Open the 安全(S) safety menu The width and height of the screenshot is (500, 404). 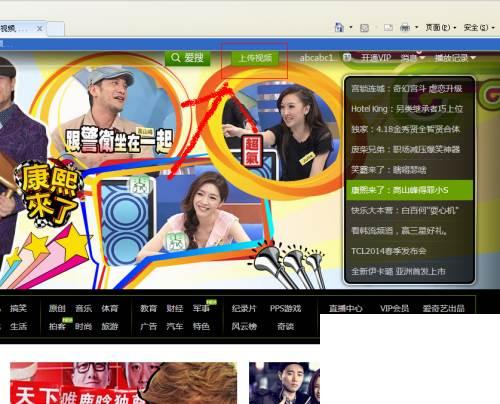pyautogui.click(x=478, y=27)
